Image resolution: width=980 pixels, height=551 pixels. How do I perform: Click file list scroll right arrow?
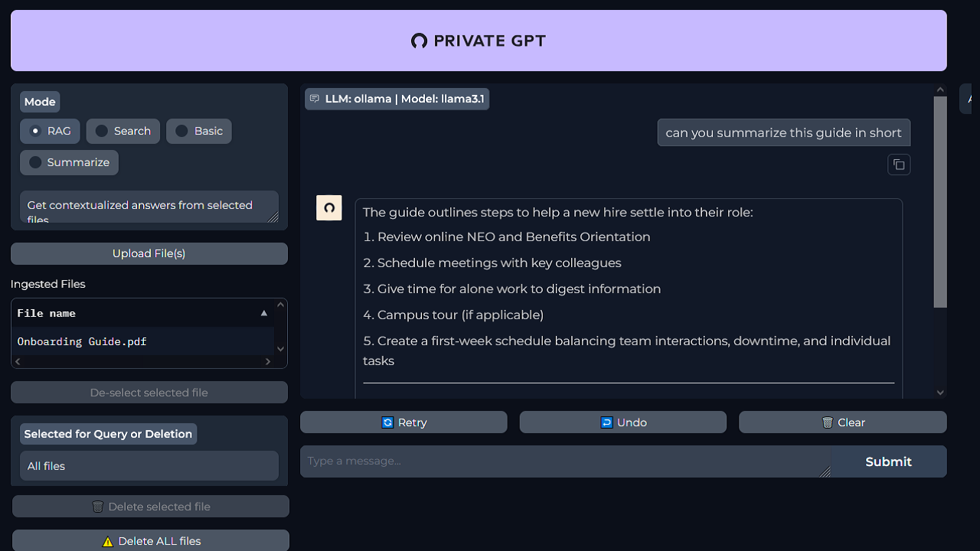pos(268,361)
